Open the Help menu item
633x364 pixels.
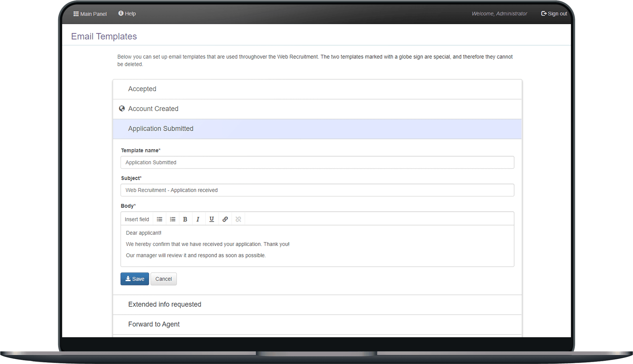point(127,13)
